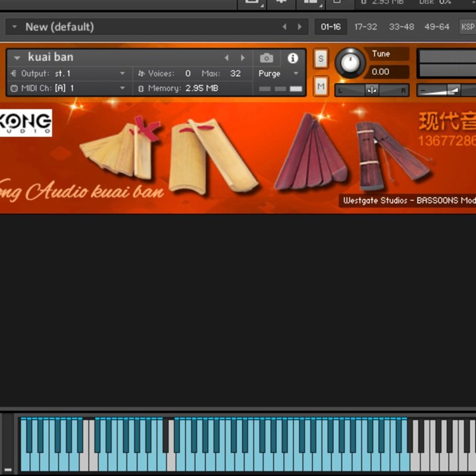Click the Output channel icon

[x=14, y=73]
